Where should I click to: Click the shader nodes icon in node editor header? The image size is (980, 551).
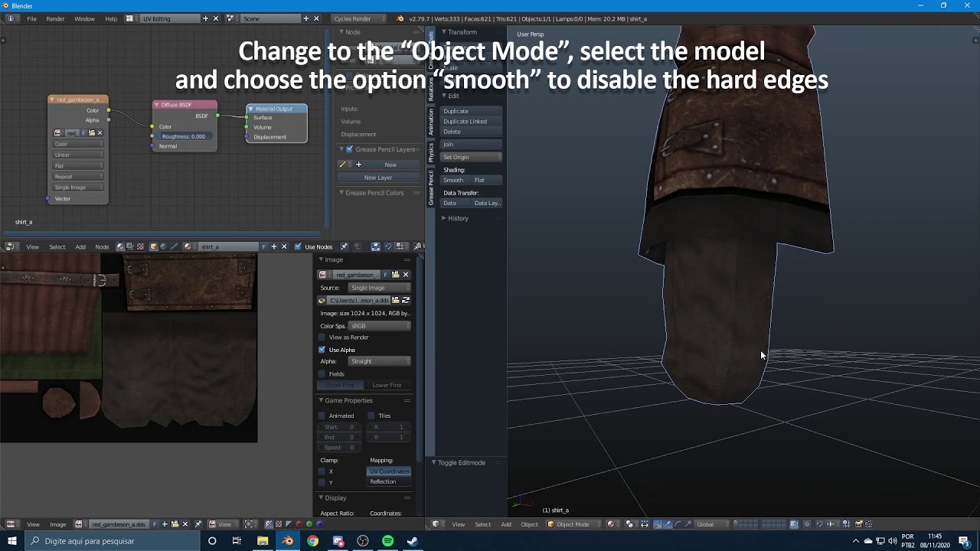pos(120,246)
